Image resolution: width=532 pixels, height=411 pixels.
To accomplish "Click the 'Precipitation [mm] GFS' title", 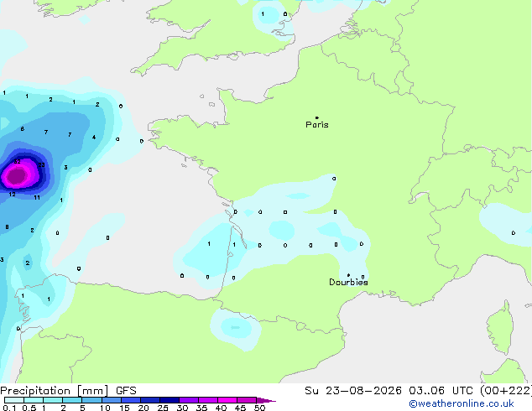I will [68, 391].
